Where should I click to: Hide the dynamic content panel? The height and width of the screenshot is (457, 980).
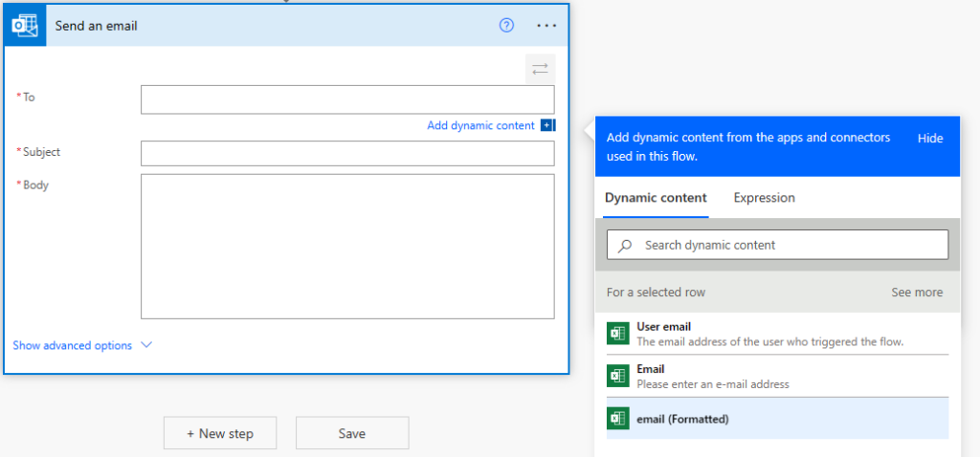click(x=929, y=138)
